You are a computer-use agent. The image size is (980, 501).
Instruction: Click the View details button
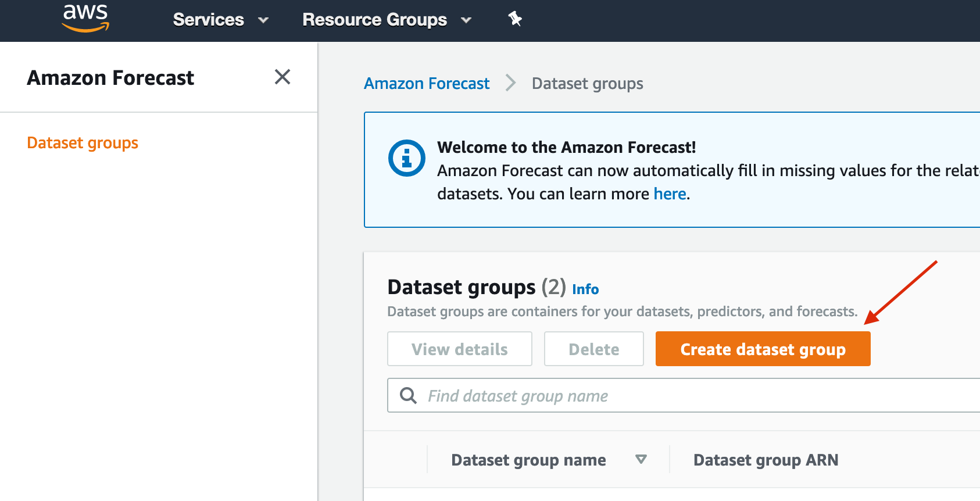coord(460,349)
